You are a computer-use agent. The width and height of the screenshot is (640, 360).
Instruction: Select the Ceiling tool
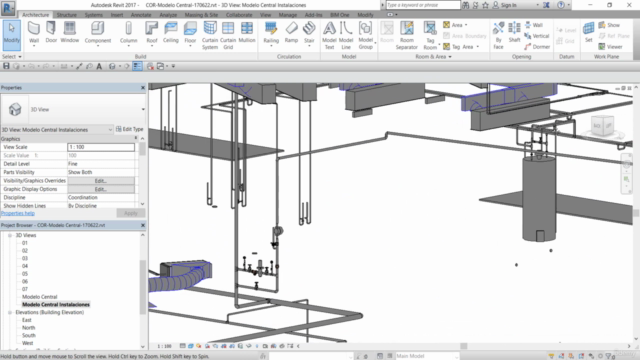point(171,33)
